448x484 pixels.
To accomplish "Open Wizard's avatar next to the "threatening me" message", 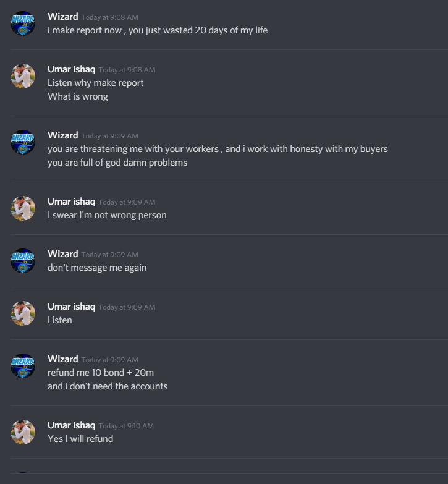I will [x=23, y=142].
